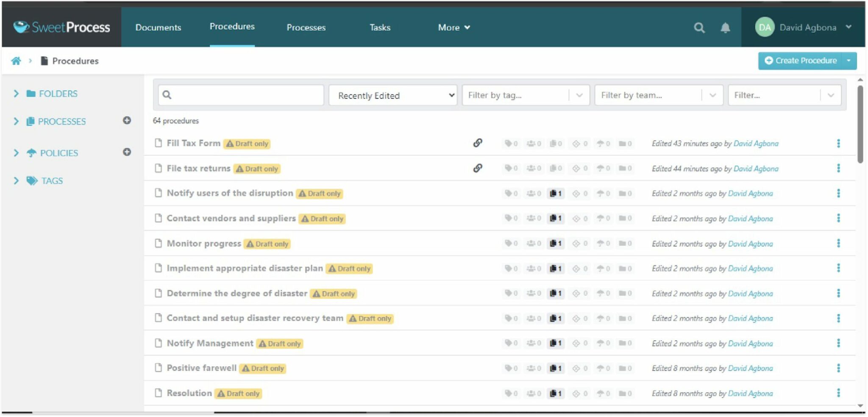Click the vertical scrollbar thumb

click(860, 124)
